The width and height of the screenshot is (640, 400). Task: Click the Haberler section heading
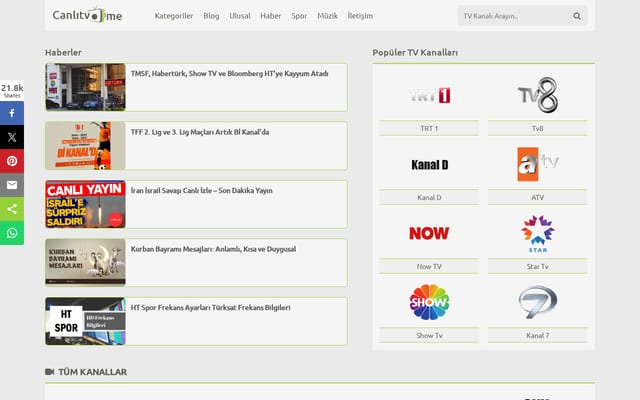click(x=63, y=52)
